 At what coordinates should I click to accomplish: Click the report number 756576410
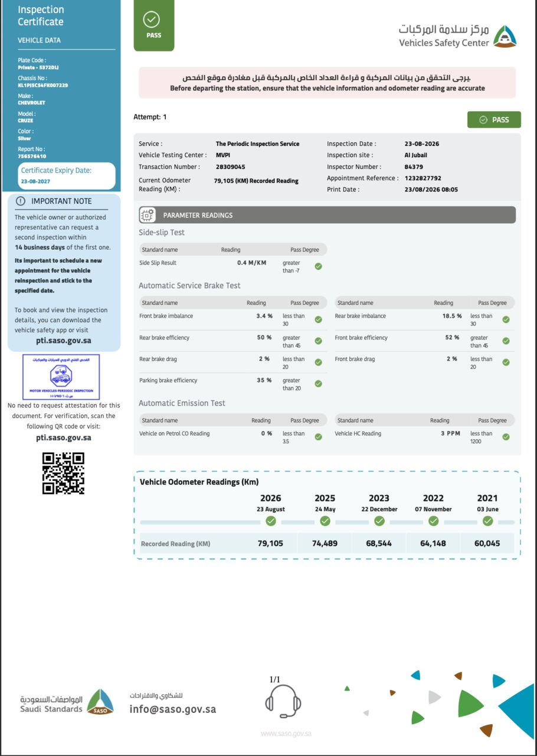click(32, 156)
